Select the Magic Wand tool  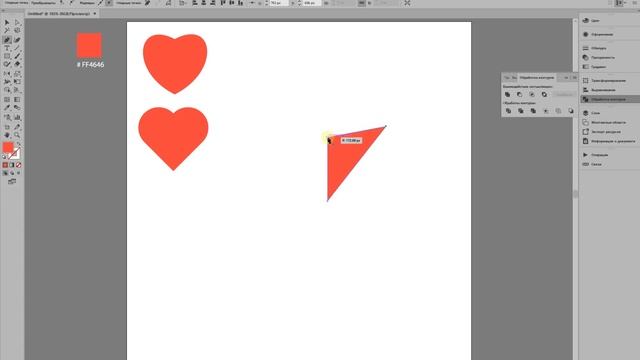point(7,30)
